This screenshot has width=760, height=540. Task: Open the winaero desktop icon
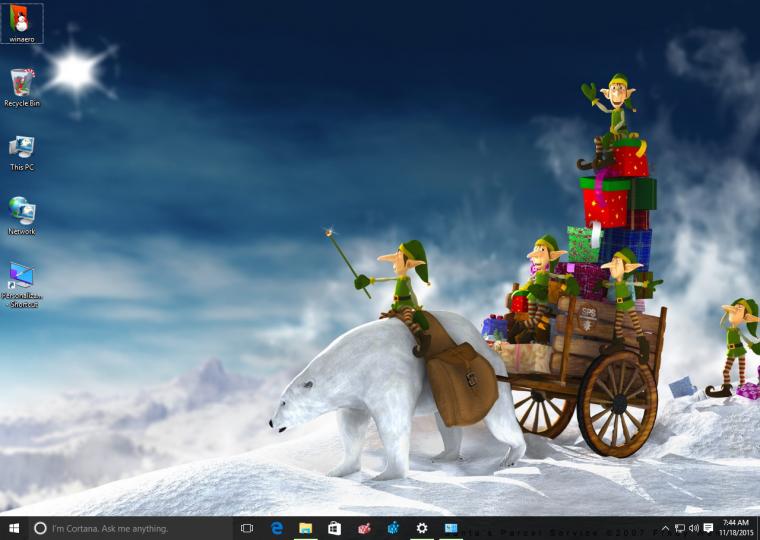pyautogui.click(x=22, y=23)
